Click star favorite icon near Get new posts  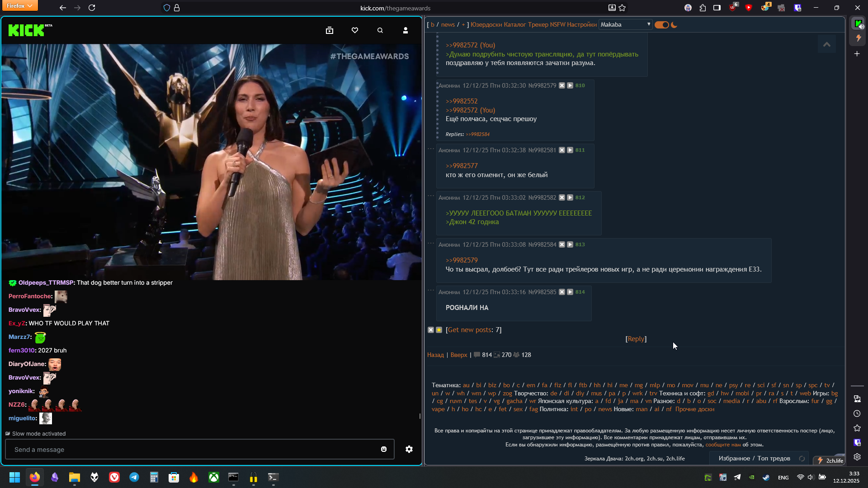click(439, 330)
